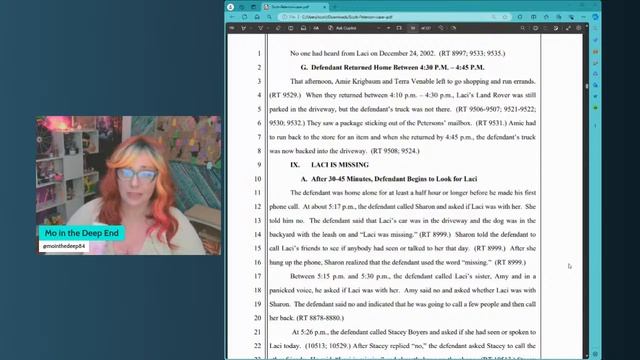The width and height of the screenshot is (640, 360).
Task: Open the collections icon
Action: point(559,17)
